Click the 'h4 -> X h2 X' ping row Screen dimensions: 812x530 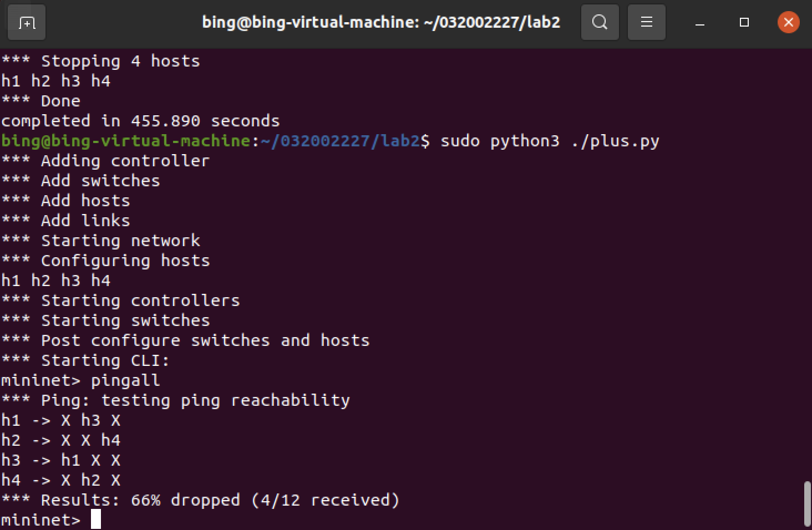(60, 480)
